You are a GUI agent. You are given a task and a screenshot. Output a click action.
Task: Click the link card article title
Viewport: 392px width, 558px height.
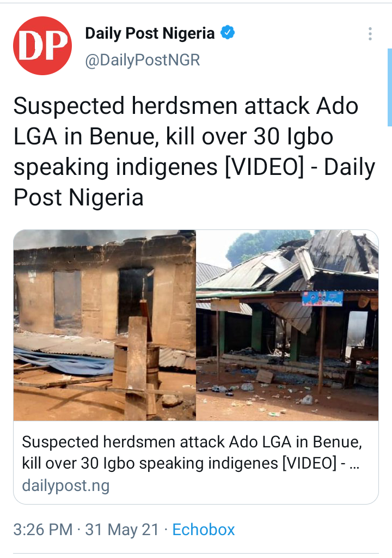coord(192,452)
